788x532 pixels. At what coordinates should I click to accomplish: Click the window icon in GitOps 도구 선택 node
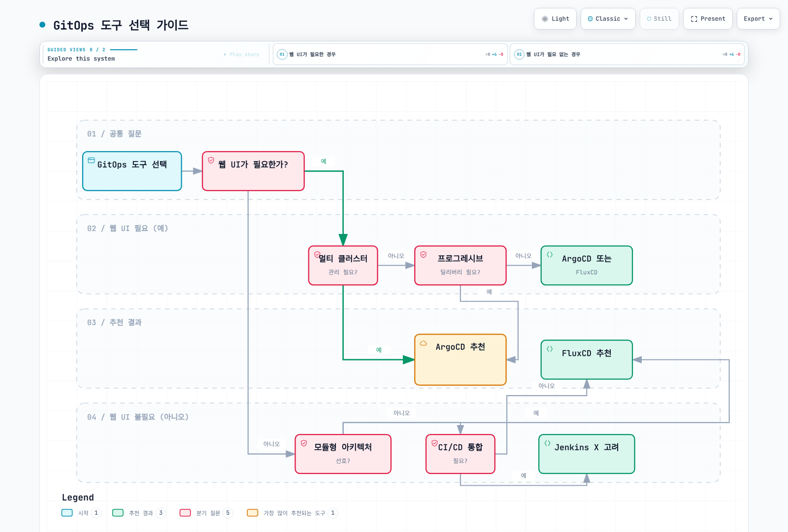(x=91, y=160)
